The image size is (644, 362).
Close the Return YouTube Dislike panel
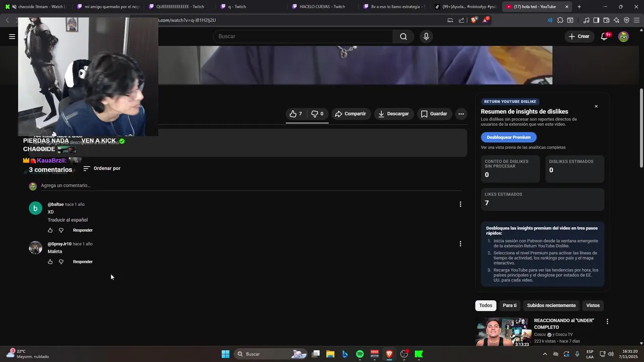click(596, 106)
